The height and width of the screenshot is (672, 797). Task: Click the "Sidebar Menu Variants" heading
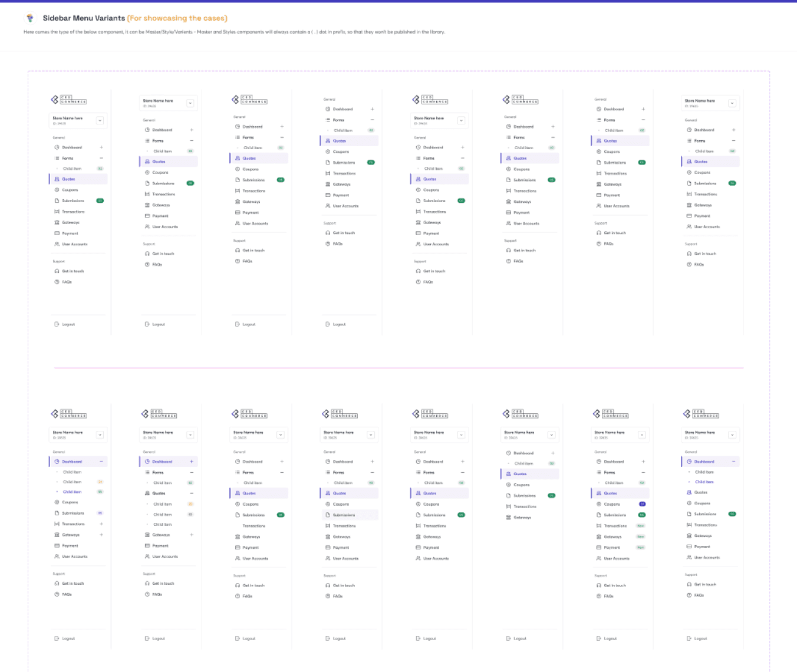pyautogui.click(x=84, y=18)
